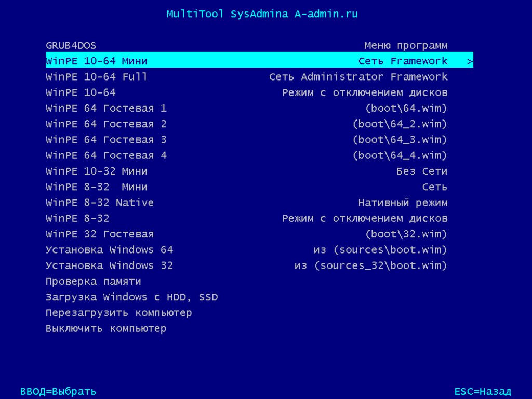532x399 pixels.
Task: Choose WinPE 10-64 Full entry
Action: coord(97,77)
